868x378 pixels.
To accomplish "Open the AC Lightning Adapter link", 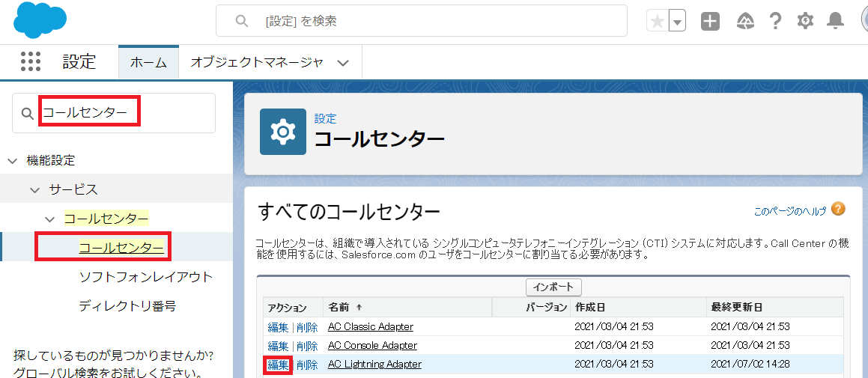I will point(374,365).
